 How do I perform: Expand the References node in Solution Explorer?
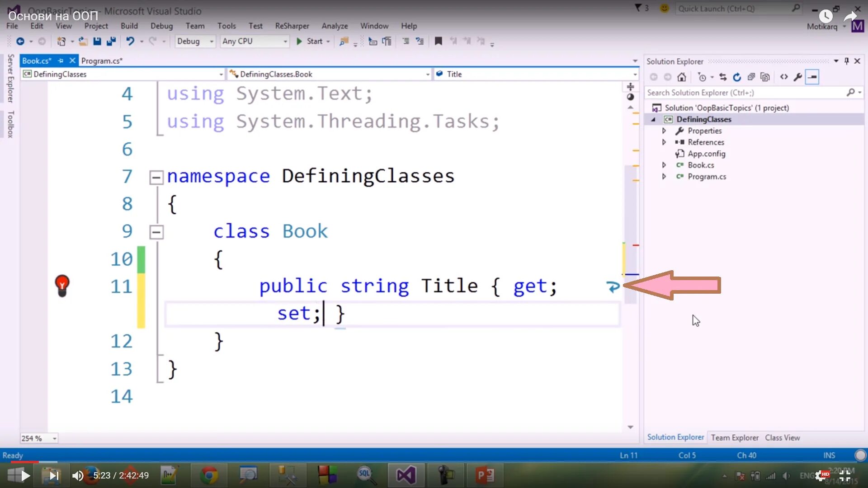point(664,142)
